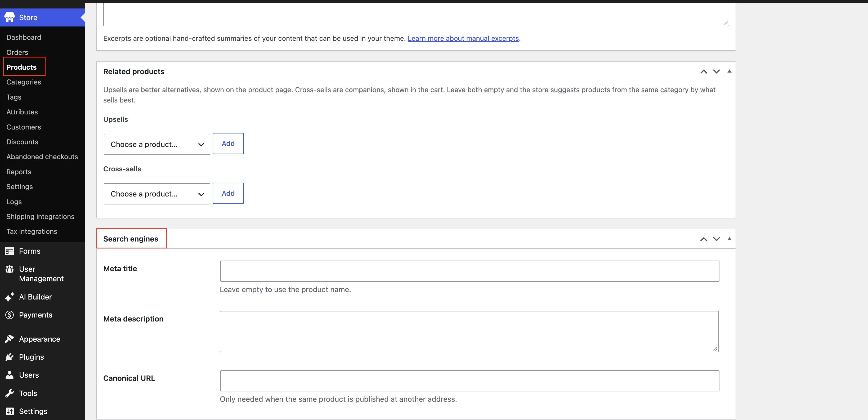
Task: Move Related products panel down
Action: tap(716, 72)
